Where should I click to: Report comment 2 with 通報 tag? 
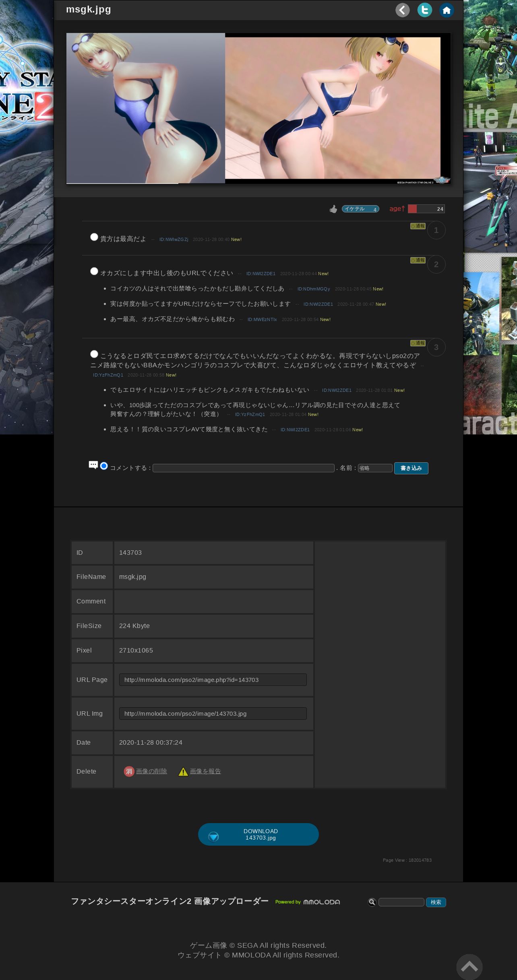click(418, 260)
